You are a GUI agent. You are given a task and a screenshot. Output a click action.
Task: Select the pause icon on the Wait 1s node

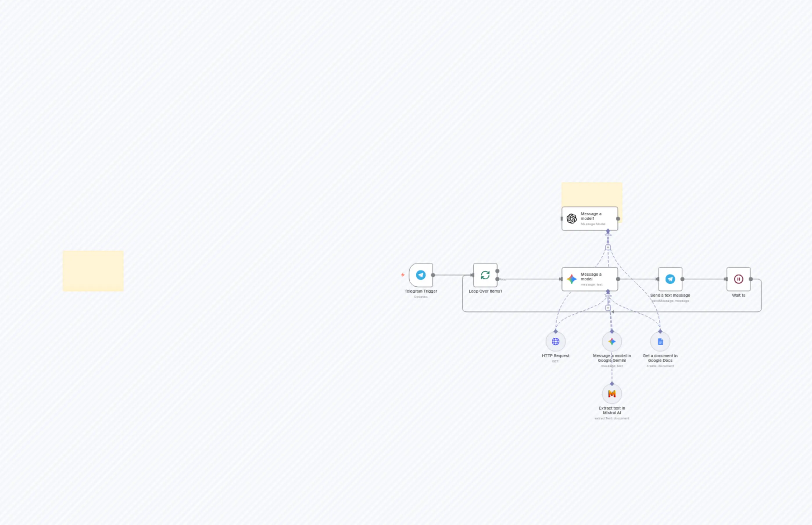click(738, 279)
